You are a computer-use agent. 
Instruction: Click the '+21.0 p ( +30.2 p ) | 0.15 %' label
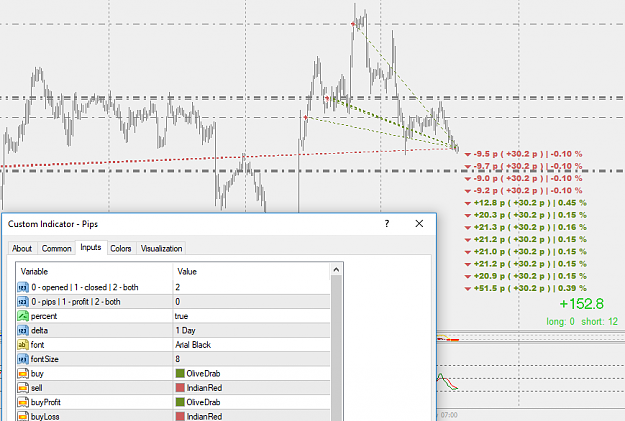530,252
